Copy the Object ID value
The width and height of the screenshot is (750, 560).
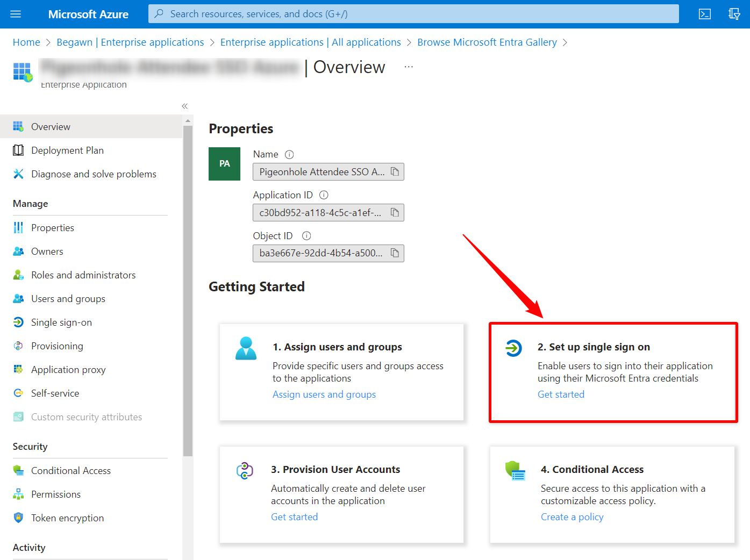395,253
